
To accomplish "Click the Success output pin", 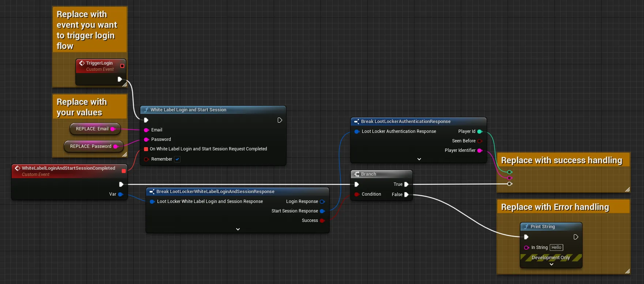I will tap(322, 220).
